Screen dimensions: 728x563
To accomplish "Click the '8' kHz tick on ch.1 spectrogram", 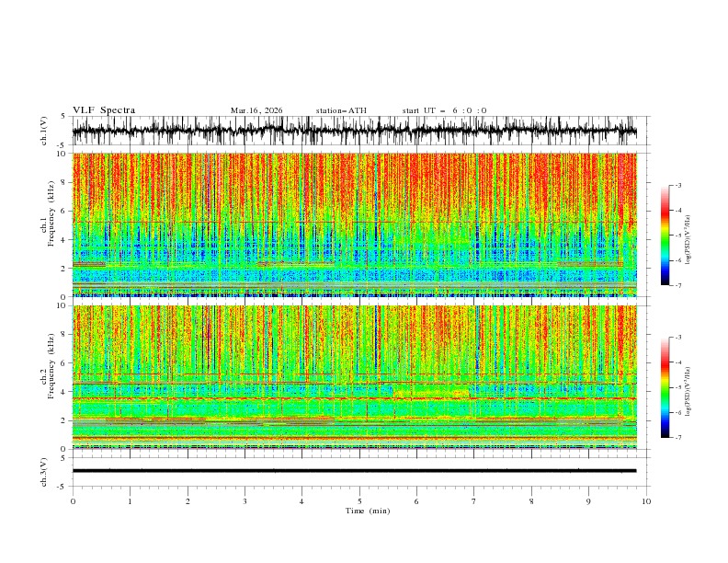I will click(64, 182).
